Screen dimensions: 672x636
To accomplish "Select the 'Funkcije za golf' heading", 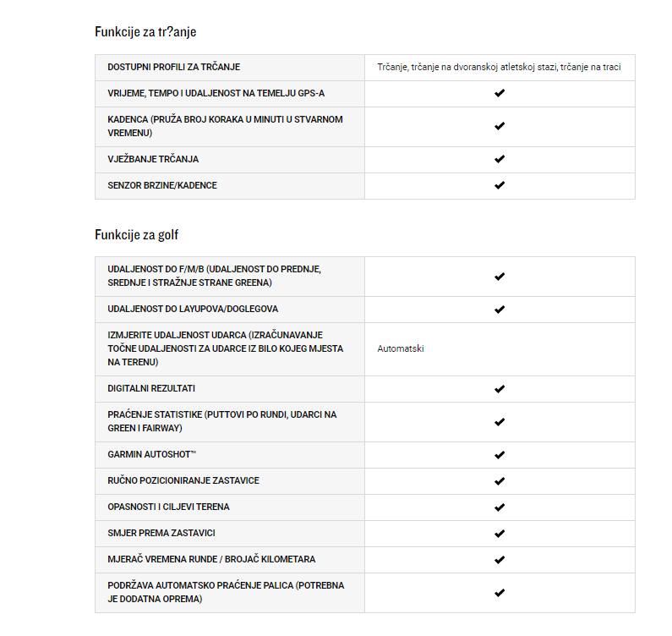I will point(136,235).
